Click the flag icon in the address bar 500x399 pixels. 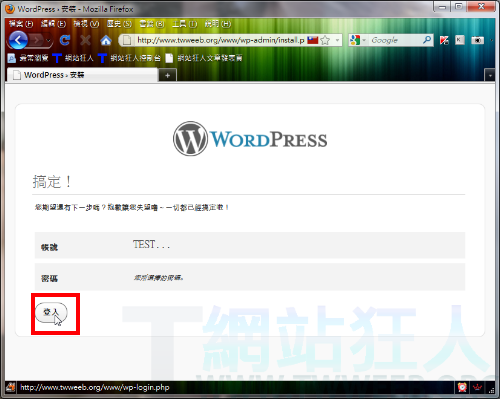coord(313,40)
